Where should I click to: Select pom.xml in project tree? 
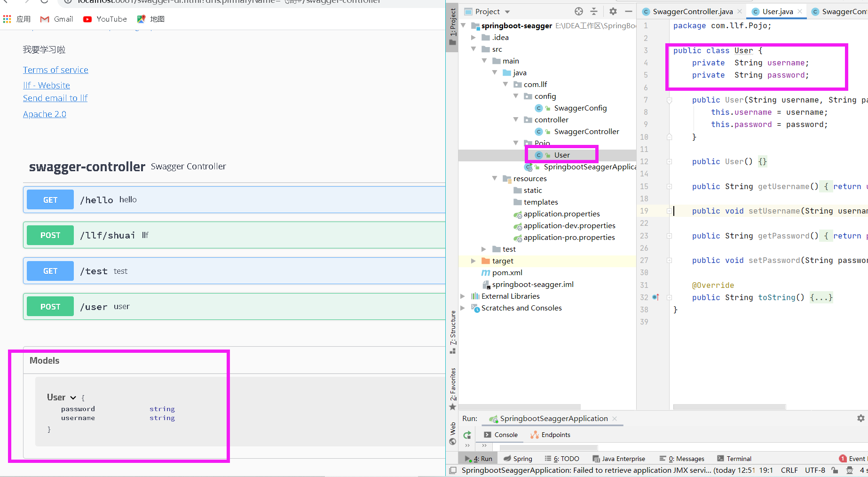(507, 272)
